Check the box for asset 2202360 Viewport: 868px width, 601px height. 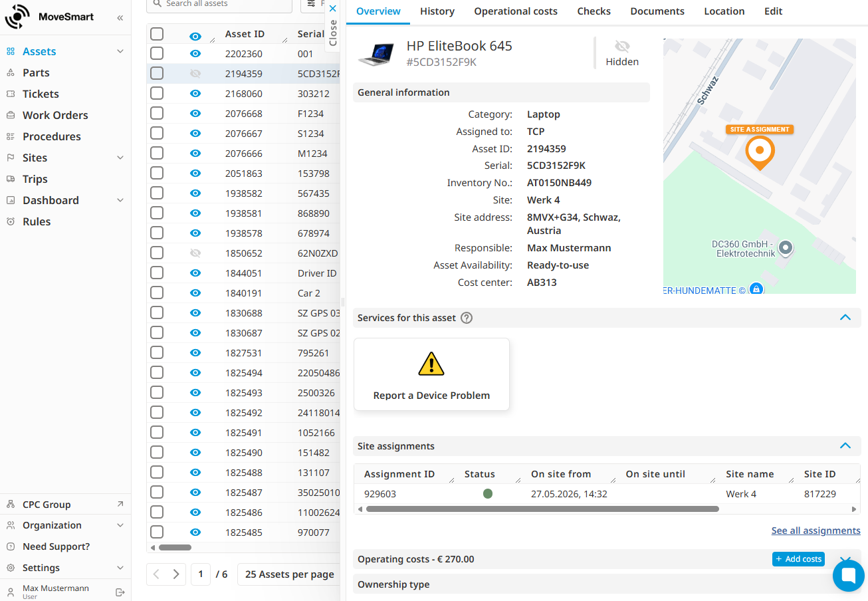point(157,53)
